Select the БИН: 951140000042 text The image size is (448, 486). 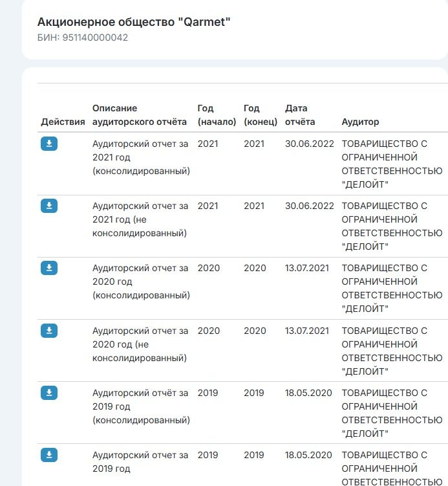pos(82,38)
